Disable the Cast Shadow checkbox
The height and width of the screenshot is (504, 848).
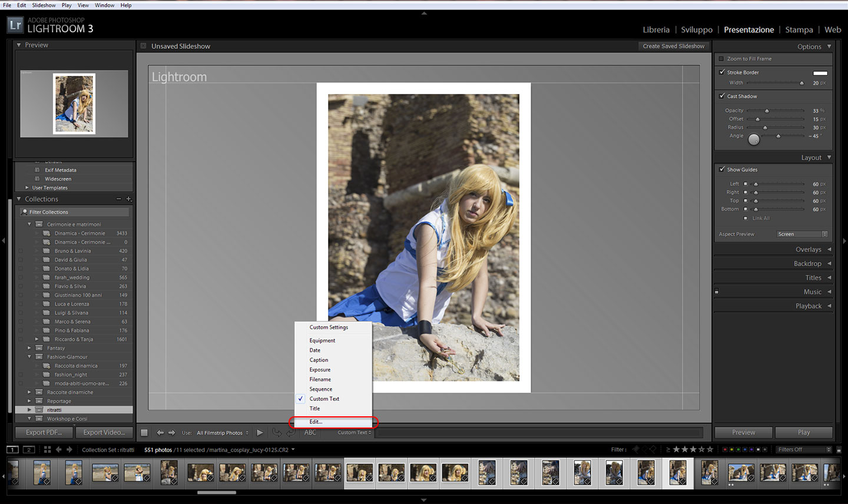coord(722,96)
